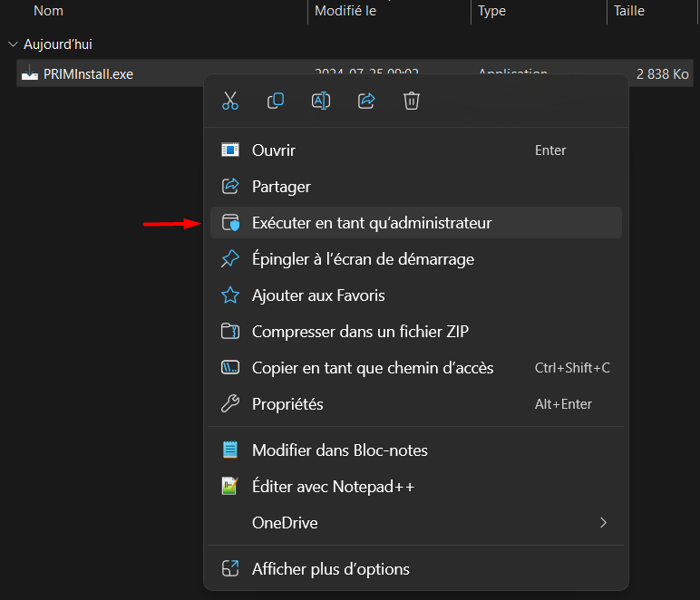Click the Rename icon in context menu
The width and height of the screenshot is (700, 600).
click(x=321, y=101)
